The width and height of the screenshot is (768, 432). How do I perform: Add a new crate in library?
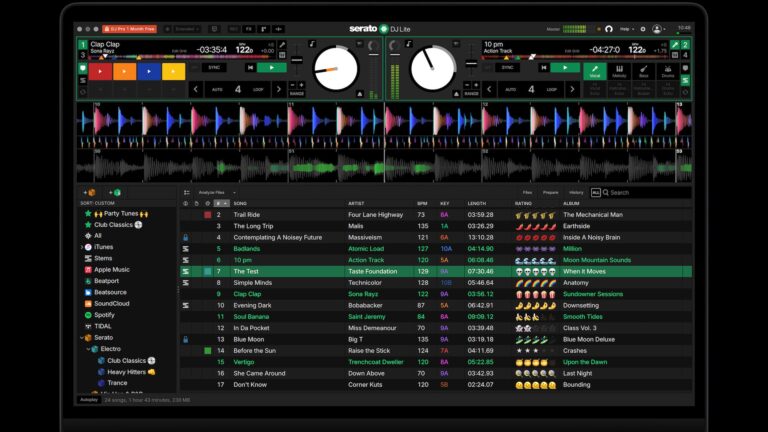tap(90, 192)
